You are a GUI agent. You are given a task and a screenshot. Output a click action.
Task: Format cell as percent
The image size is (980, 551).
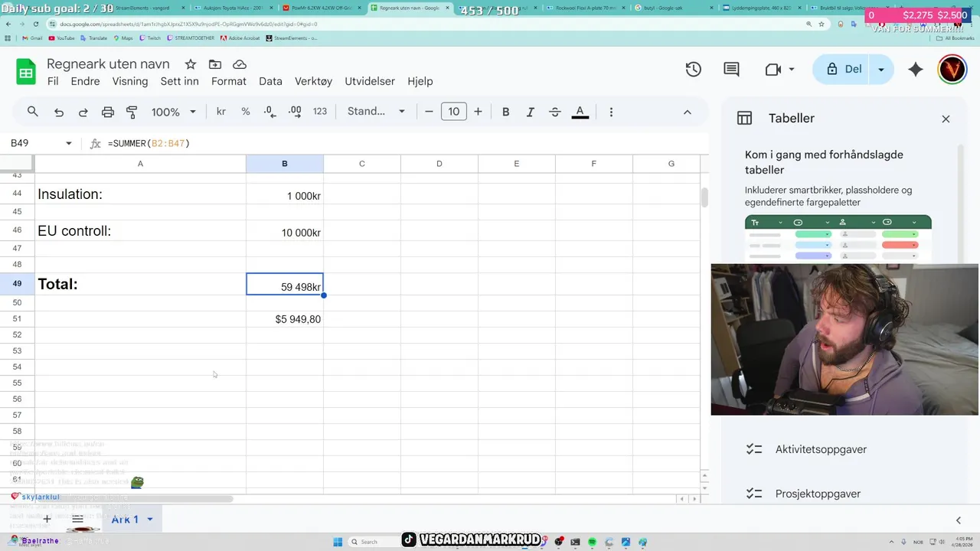pyautogui.click(x=246, y=112)
